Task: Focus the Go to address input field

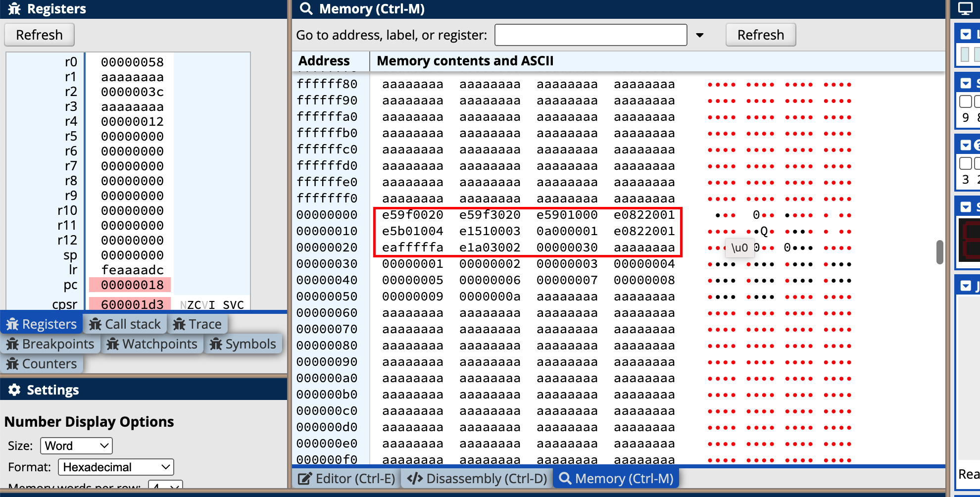Action: tap(590, 35)
